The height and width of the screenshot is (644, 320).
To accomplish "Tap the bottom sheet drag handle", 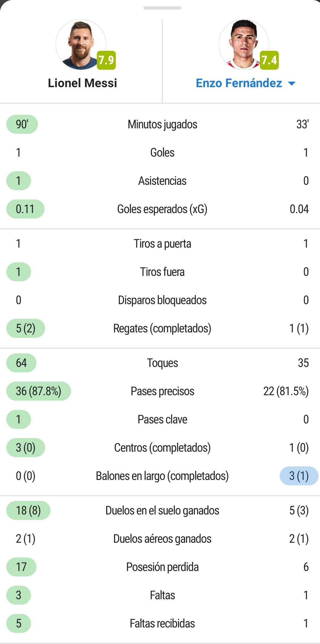I will coord(162,8).
